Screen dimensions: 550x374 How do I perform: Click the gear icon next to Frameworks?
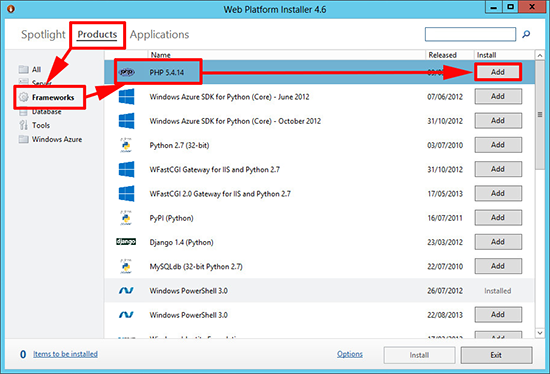click(x=24, y=97)
